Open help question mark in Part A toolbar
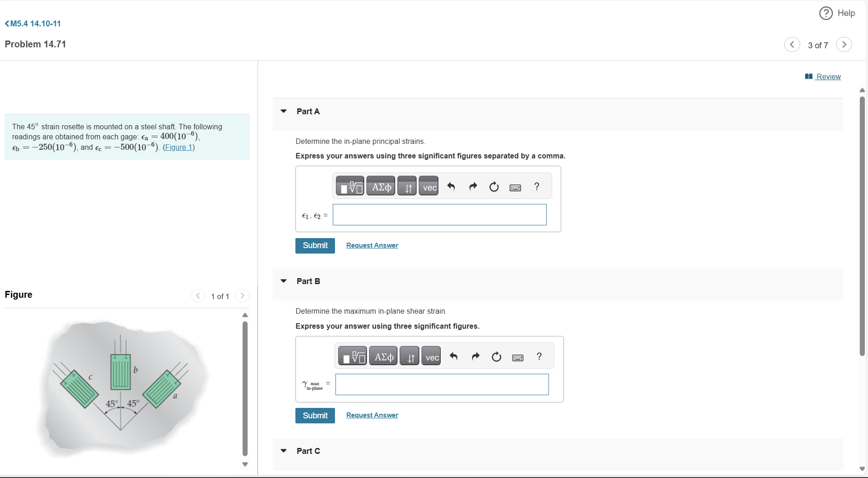Screen dimensions: 868x478 [537, 186]
